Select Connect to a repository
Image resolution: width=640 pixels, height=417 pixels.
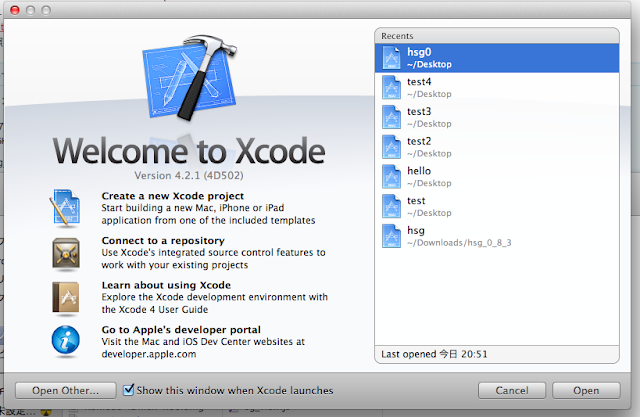pos(163,240)
